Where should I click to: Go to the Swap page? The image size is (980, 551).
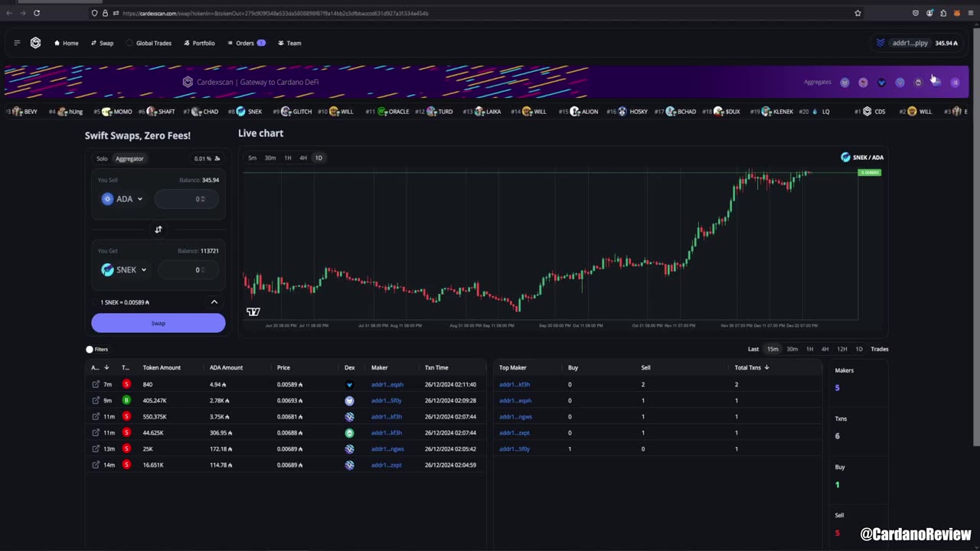[102, 43]
